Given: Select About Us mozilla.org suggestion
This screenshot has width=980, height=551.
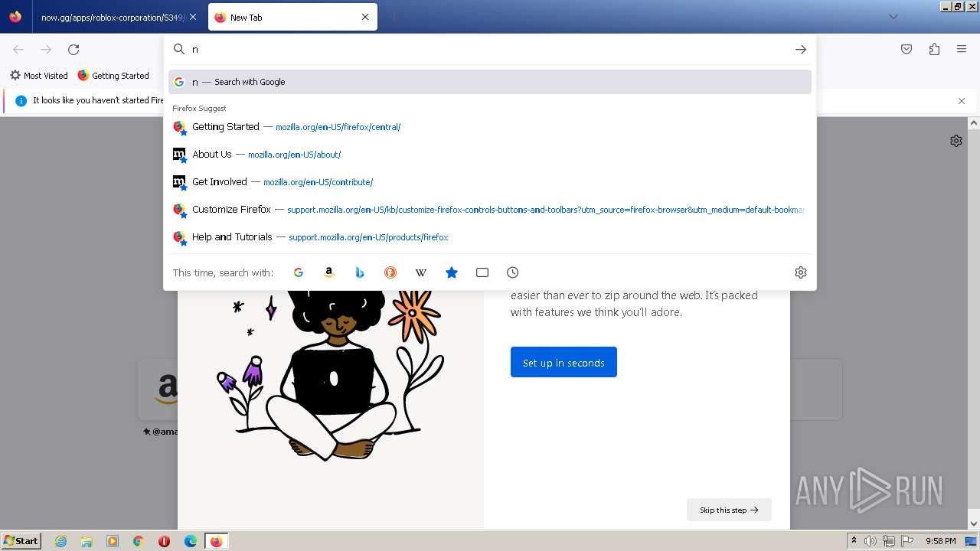Looking at the screenshot, I should click(x=490, y=155).
